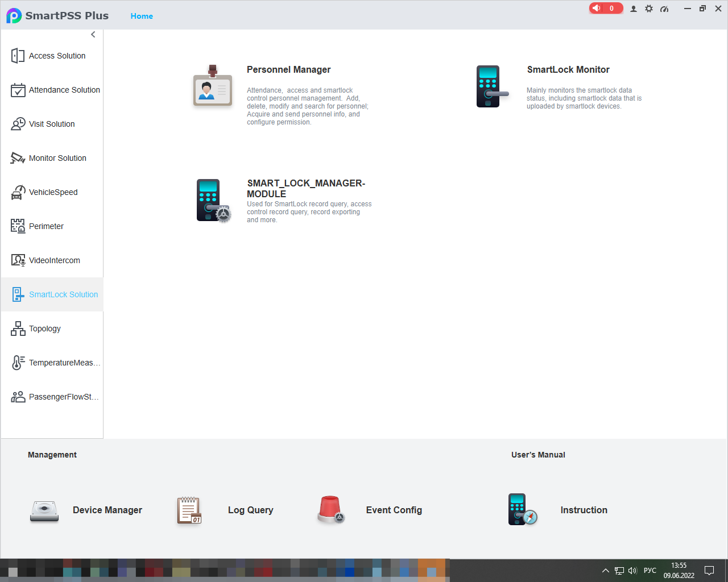Click the Perimeter wall icon
Viewport: 728px width, 582px height.
tap(18, 226)
